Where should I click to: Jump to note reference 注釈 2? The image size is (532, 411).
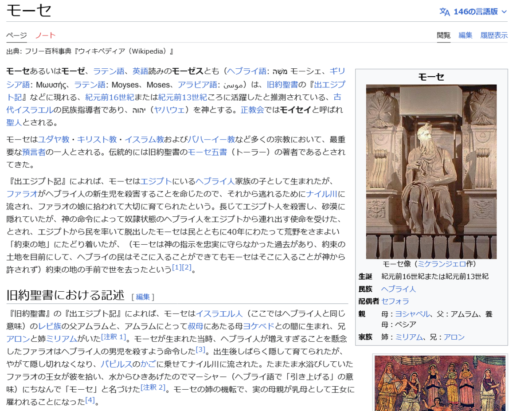(x=153, y=388)
